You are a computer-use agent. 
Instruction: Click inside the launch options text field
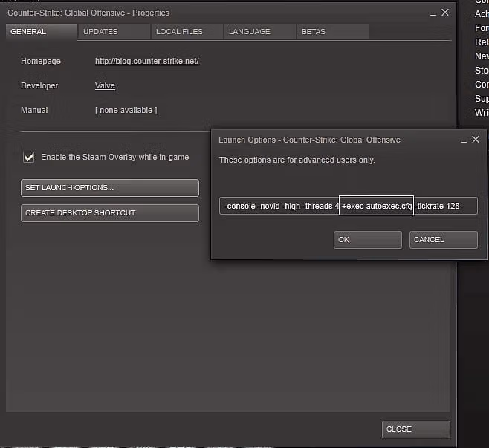tap(349, 206)
